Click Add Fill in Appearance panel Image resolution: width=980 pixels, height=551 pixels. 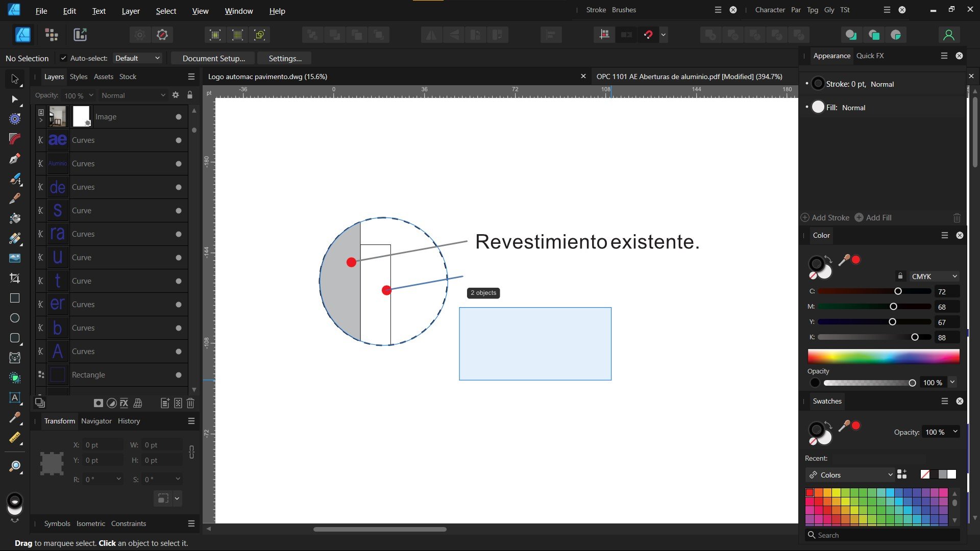click(873, 218)
